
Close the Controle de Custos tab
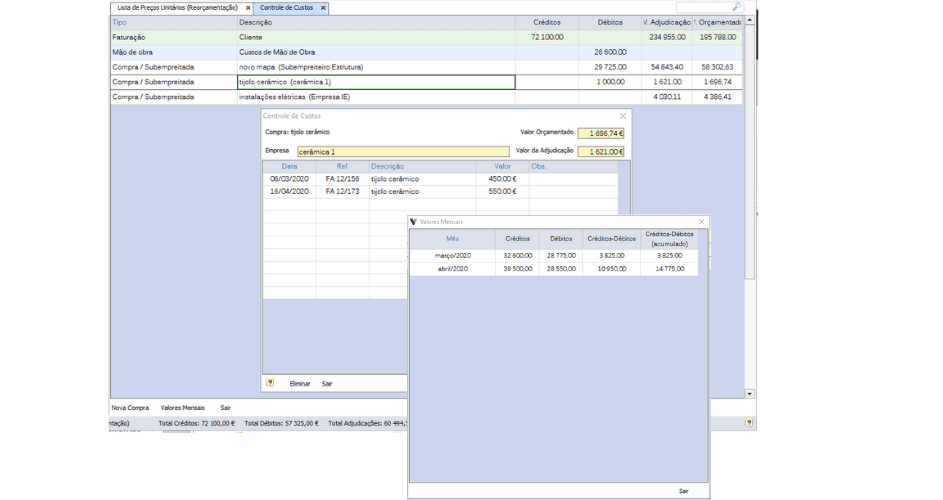pos(323,8)
